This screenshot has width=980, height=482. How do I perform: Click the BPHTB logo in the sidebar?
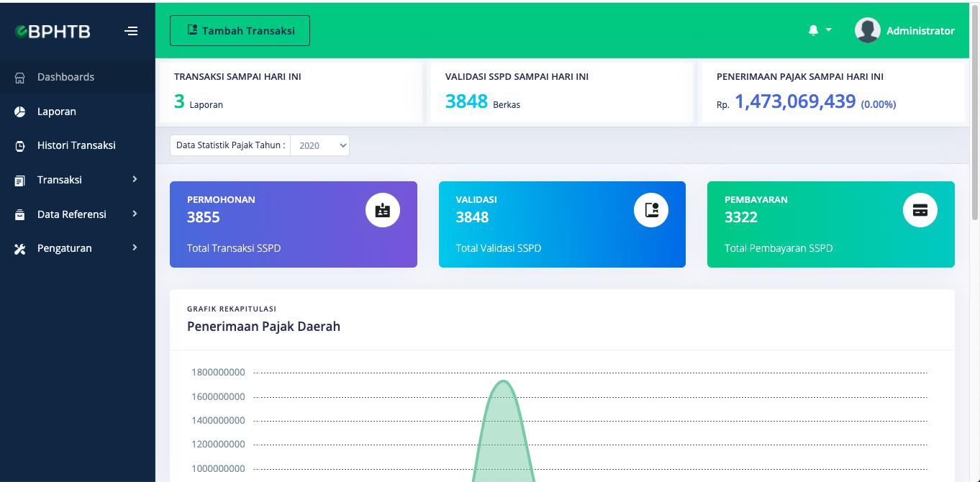coord(54,31)
